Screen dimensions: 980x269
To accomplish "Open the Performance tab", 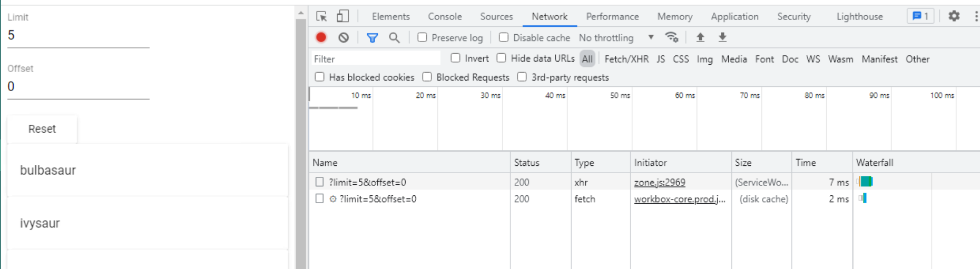I will [612, 16].
